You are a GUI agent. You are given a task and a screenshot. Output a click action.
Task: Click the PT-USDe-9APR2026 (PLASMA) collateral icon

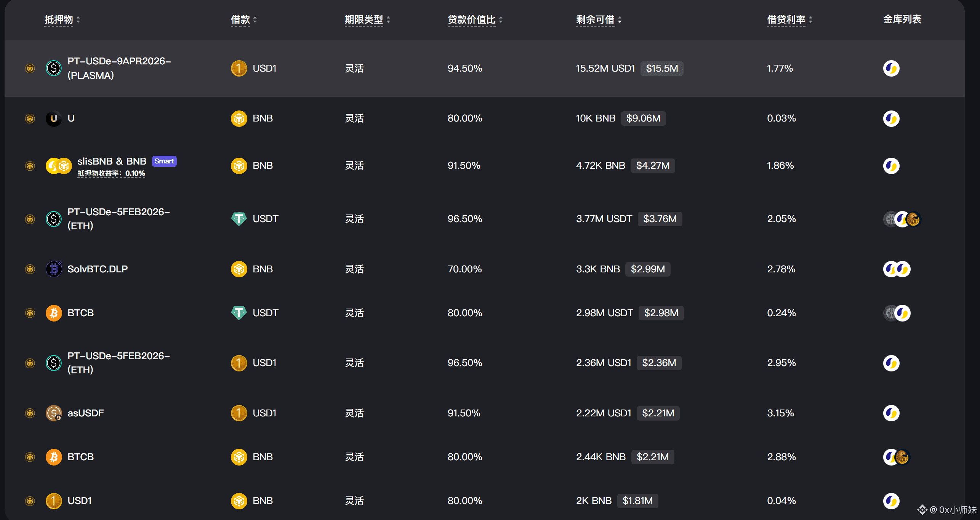pos(53,68)
